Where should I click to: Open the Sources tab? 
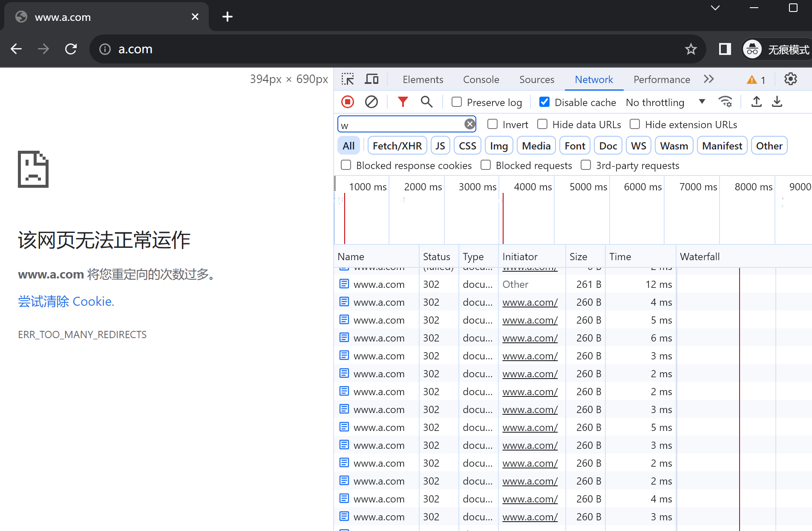tap(536, 80)
